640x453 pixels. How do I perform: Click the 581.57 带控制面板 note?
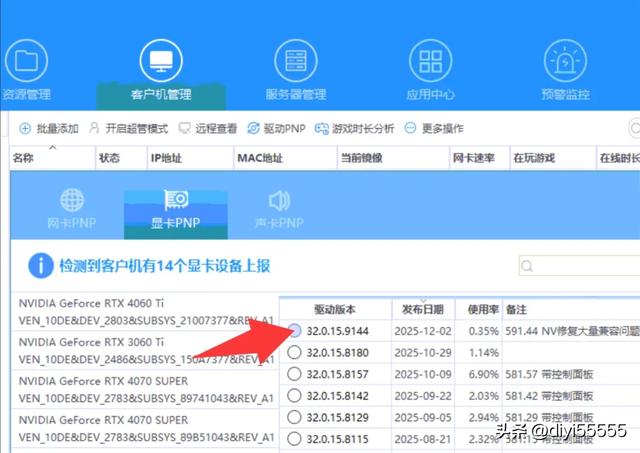pyautogui.click(x=549, y=374)
